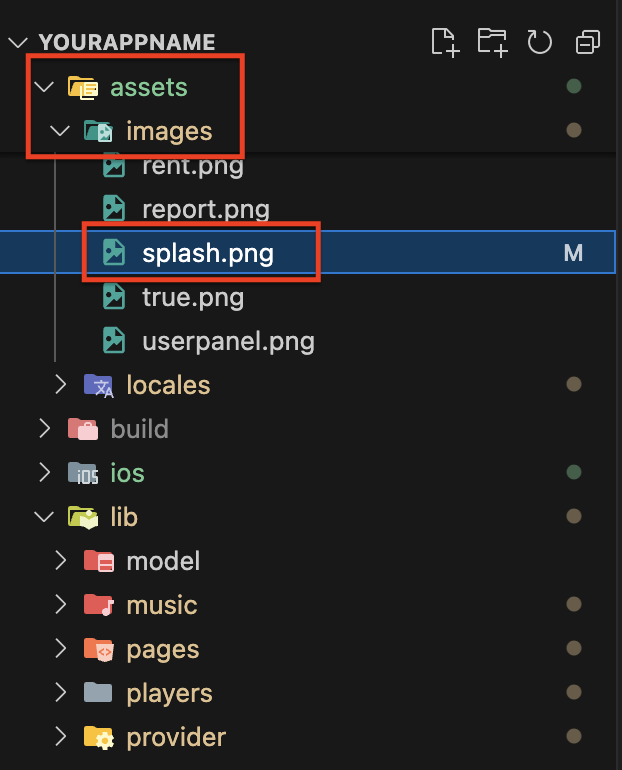622x770 pixels.
Task: Collapse the images folder chevron
Action: click(60, 131)
